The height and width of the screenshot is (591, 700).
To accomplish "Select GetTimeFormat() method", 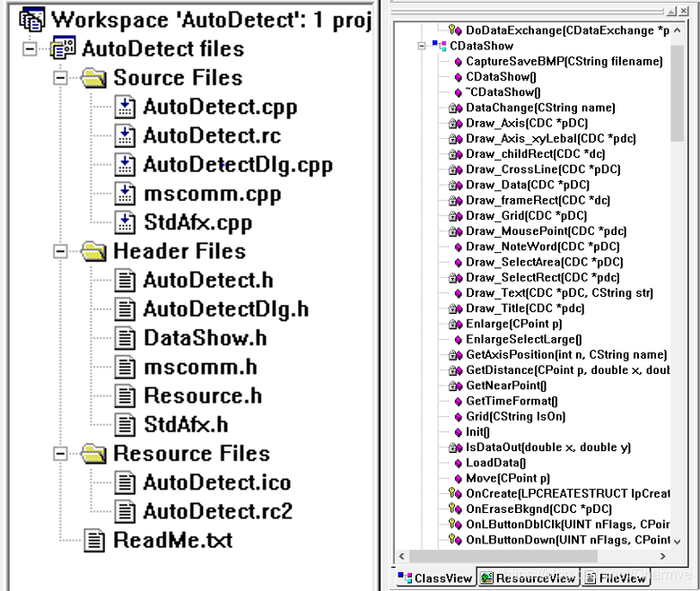I will (512, 401).
